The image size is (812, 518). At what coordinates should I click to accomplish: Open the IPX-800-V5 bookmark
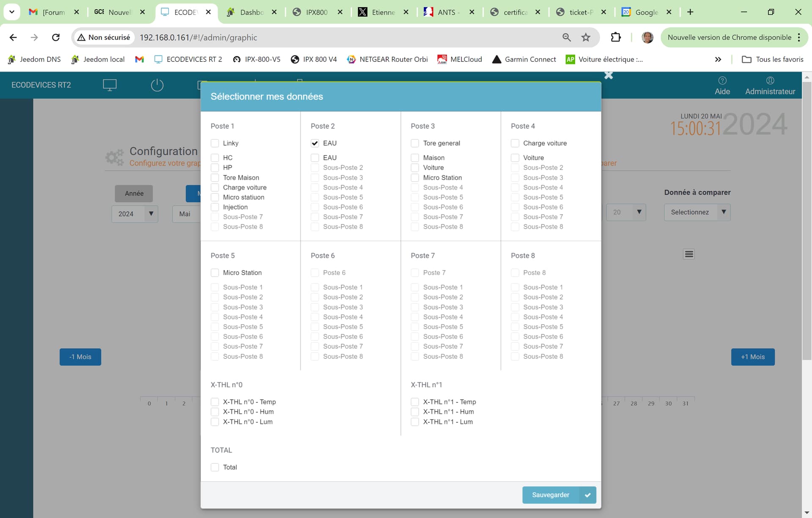(x=257, y=59)
